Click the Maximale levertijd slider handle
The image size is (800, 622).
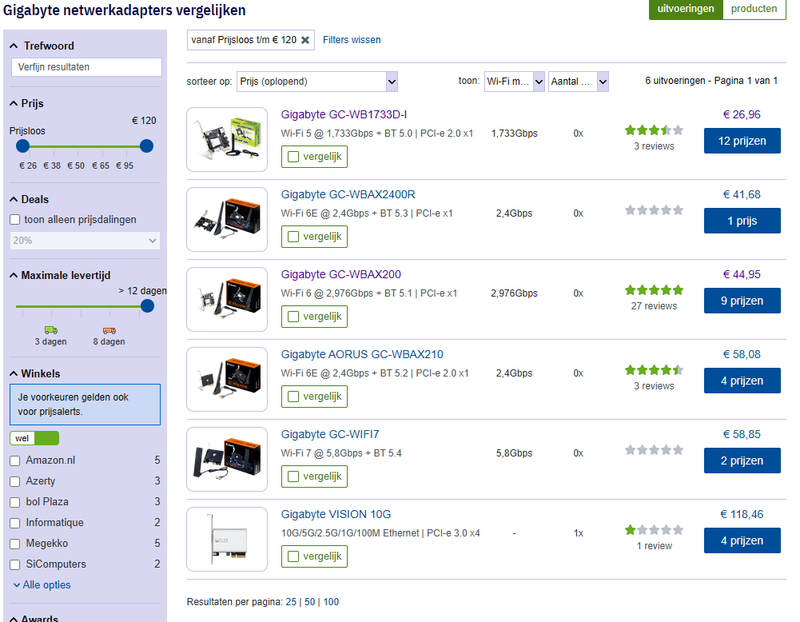point(147,306)
